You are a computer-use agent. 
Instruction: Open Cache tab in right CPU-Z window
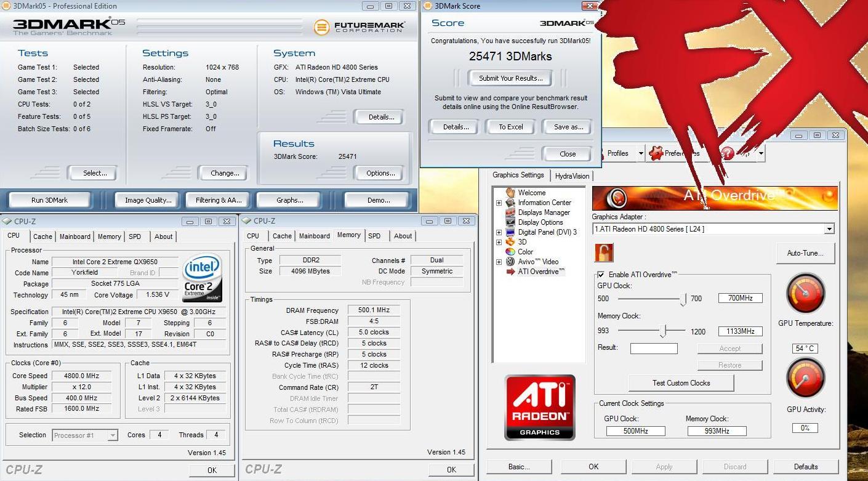pyautogui.click(x=282, y=236)
